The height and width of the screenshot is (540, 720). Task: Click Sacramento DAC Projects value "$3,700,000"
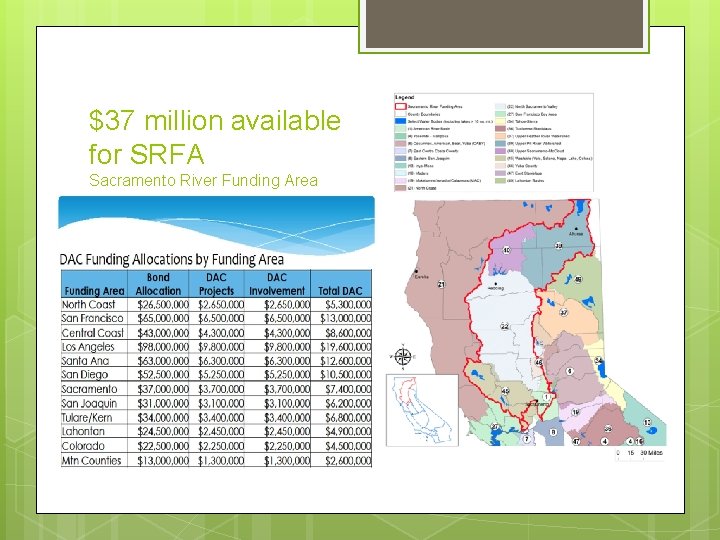221,389
